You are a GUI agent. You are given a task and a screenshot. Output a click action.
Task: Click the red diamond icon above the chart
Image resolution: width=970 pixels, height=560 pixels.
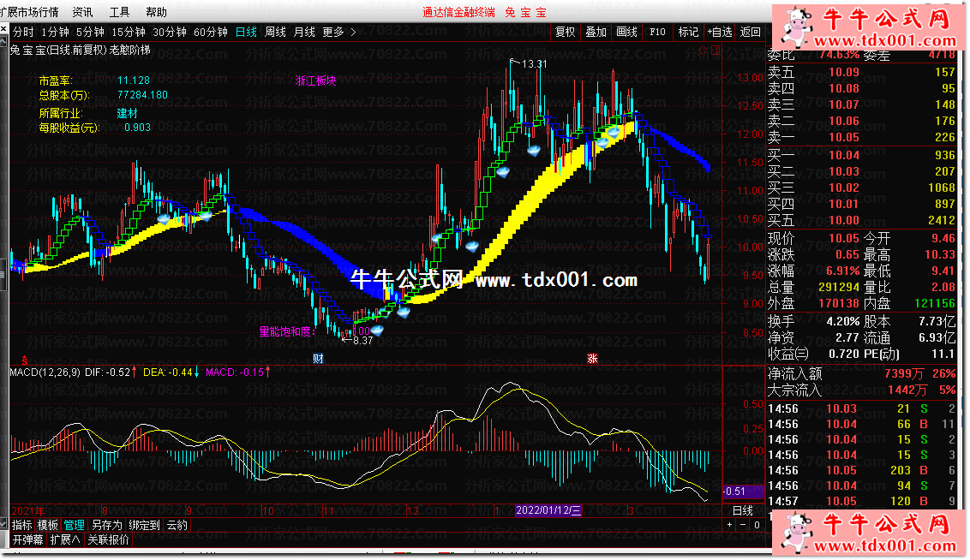coord(703,50)
